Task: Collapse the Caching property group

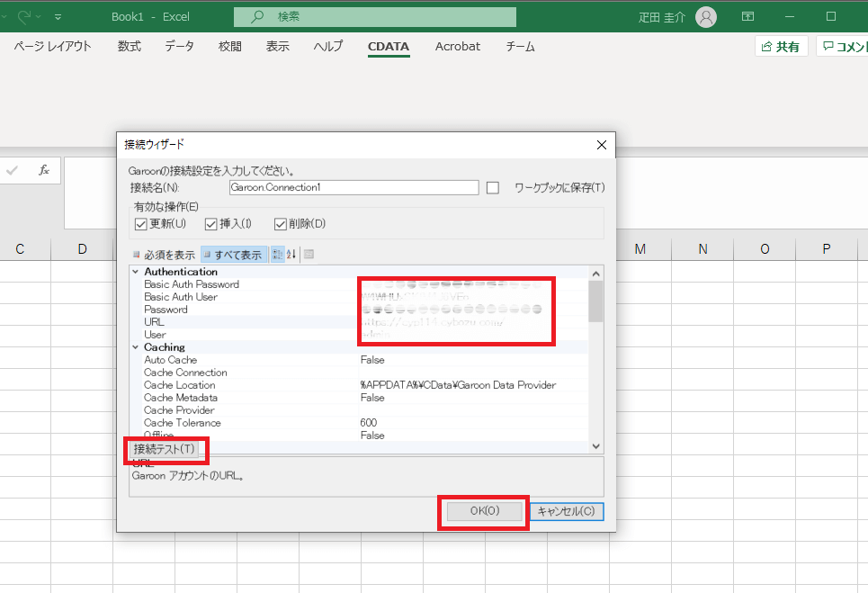Action: [136, 347]
